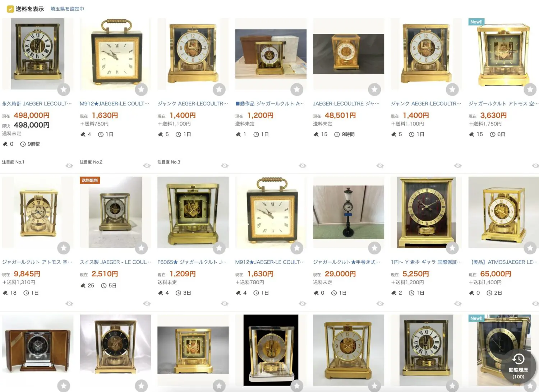The image size is (539, 392).
Task: Uncheck the 送料を表示 checkbox
Action: pos(10,9)
